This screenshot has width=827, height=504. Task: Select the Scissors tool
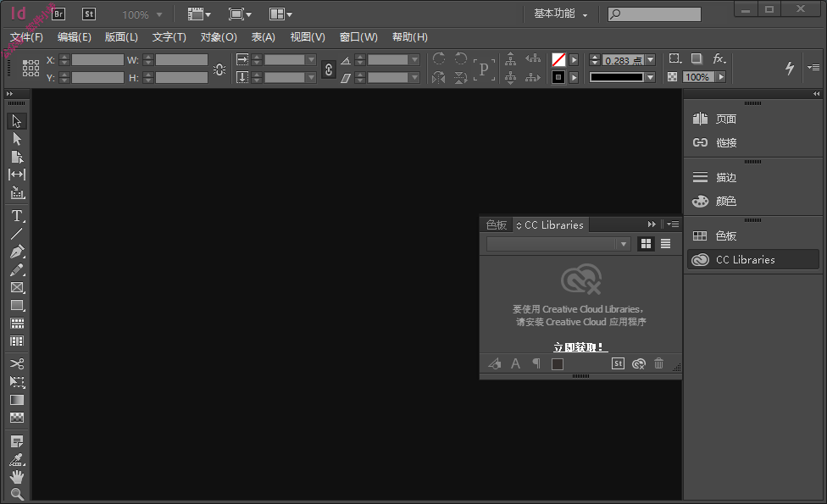point(17,363)
